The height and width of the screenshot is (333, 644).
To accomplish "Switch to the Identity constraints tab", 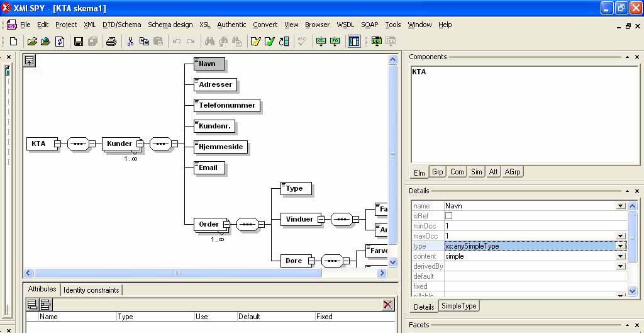I will point(91,290).
